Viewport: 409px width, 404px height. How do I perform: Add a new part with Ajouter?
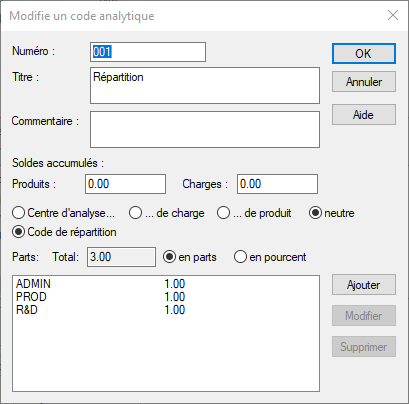point(364,285)
